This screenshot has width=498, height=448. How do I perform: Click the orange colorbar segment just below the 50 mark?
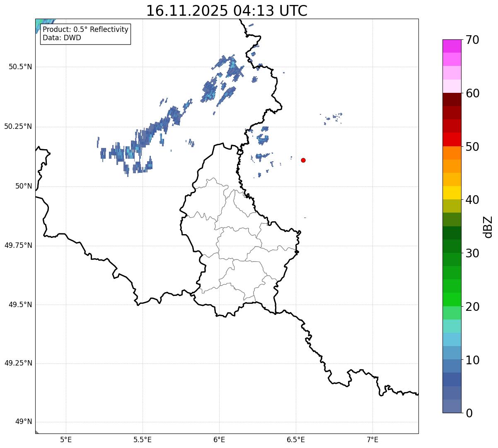point(452,153)
